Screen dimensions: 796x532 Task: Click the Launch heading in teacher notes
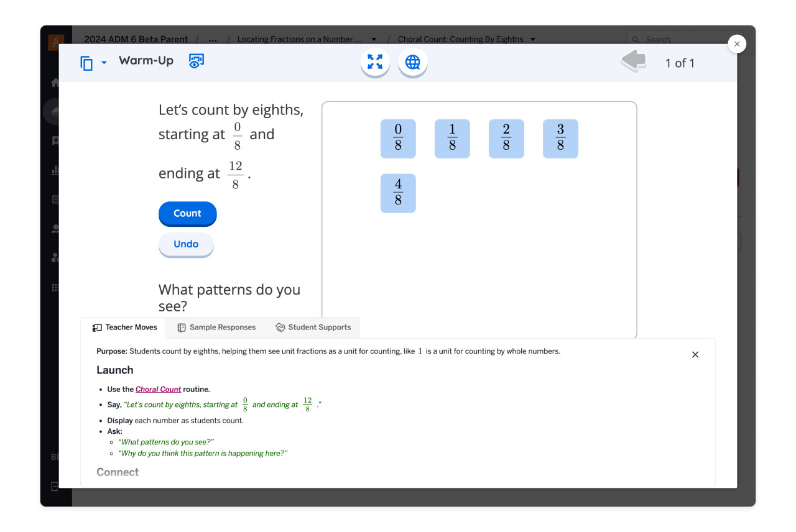[x=115, y=370]
